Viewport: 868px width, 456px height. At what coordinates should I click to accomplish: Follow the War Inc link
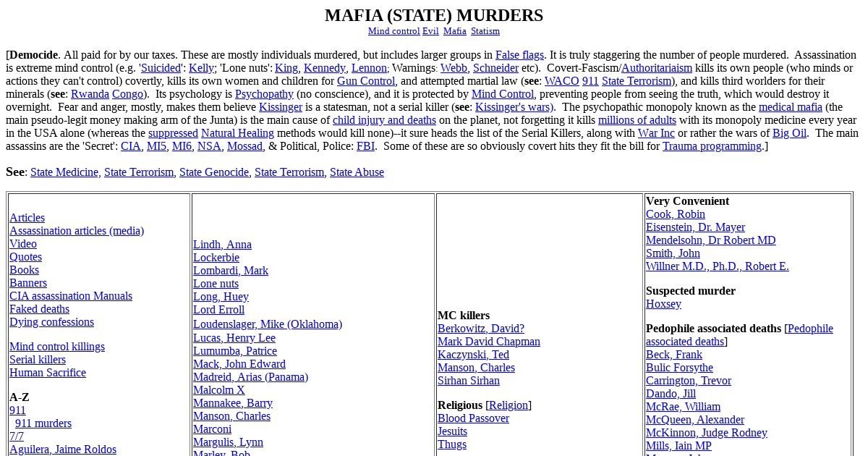click(656, 133)
